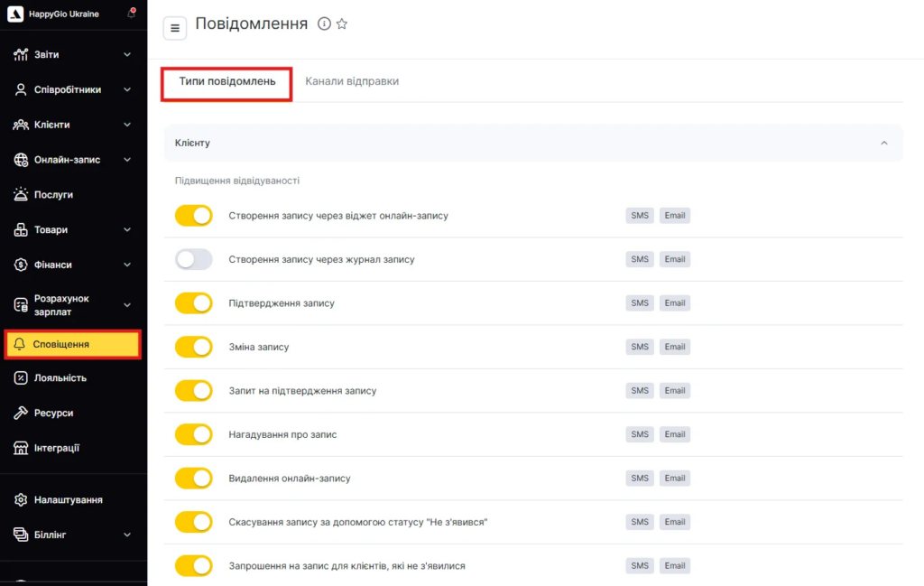Image resolution: width=924 pixels, height=586 pixels.
Task: Expand the Фінанси sidebar submenu
Action: [x=126, y=265]
